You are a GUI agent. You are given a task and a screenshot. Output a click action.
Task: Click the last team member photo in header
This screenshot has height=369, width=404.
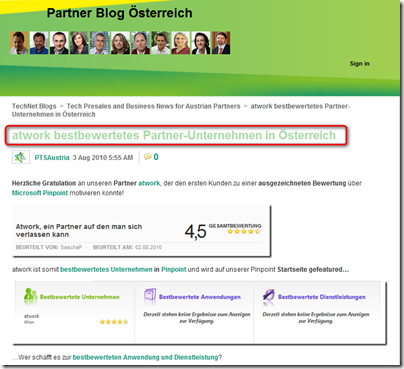(221, 43)
